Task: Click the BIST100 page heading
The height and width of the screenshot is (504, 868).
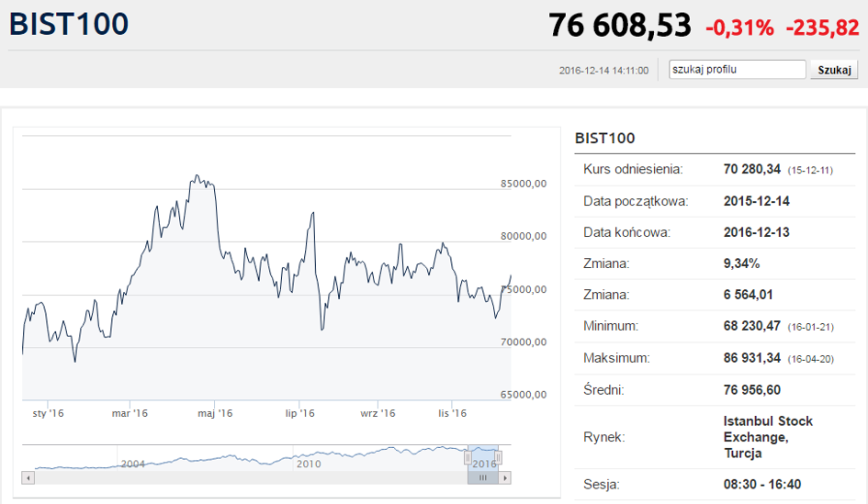Action: (69, 25)
